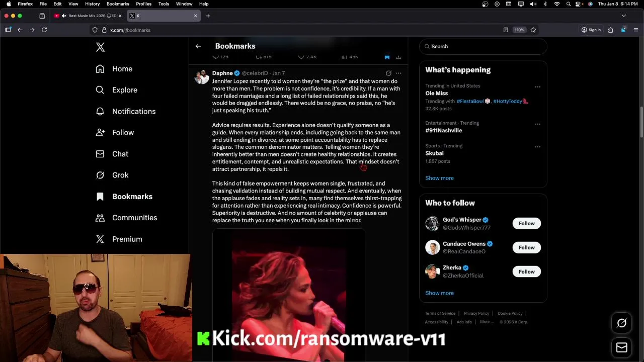Open Communities from the sidebar

[127, 218]
